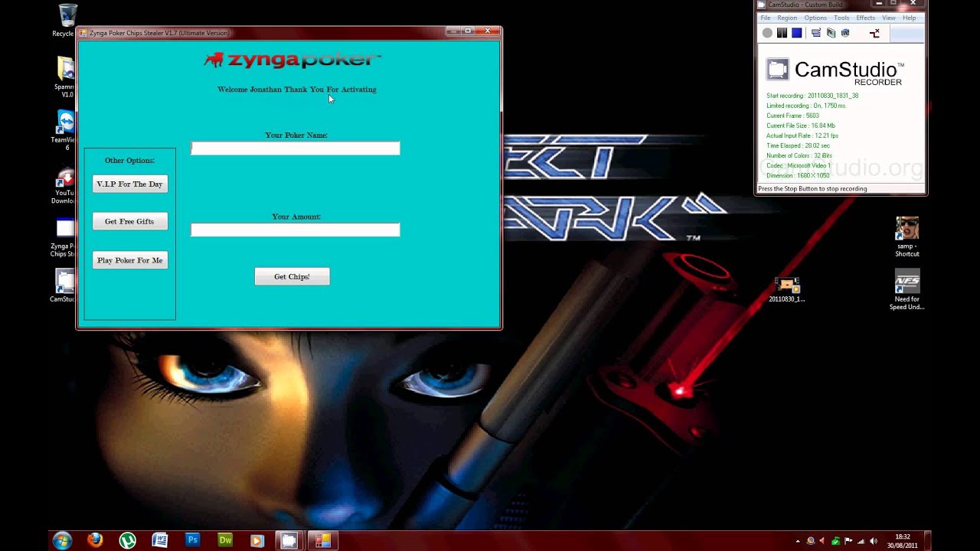
Task: Click the Actual Input Rate: 12.21 fps text
Action: click(802, 135)
